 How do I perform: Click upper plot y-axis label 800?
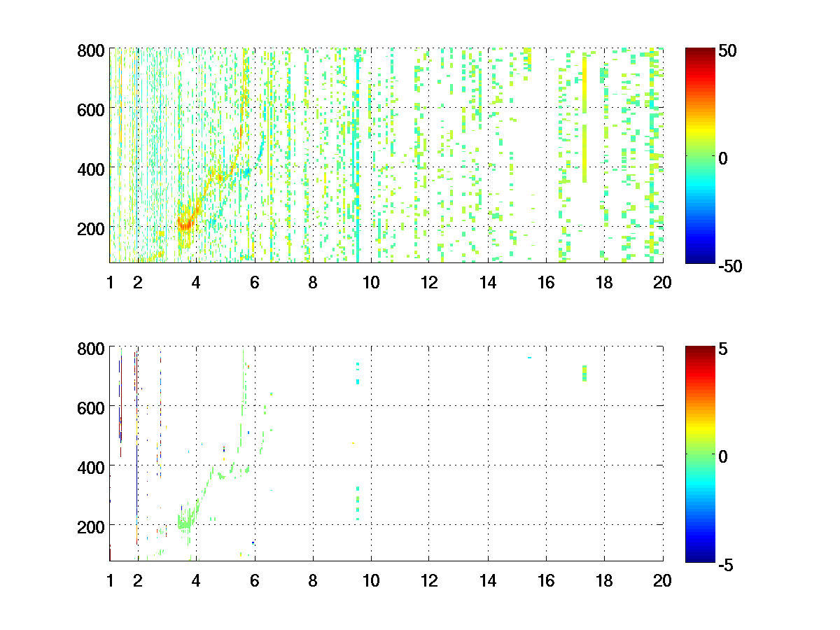point(92,50)
